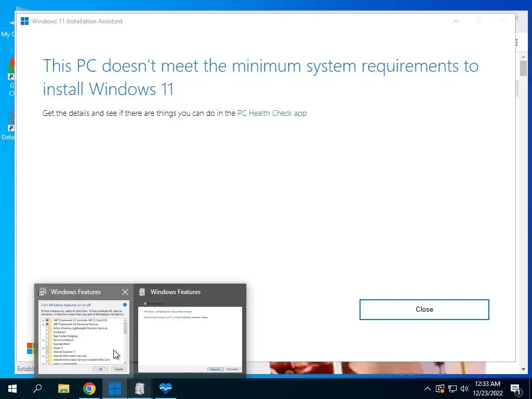Click the background browser's scroll-up arrow
Image resolution: width=532 pixels, height=399 pixels.
523,57
